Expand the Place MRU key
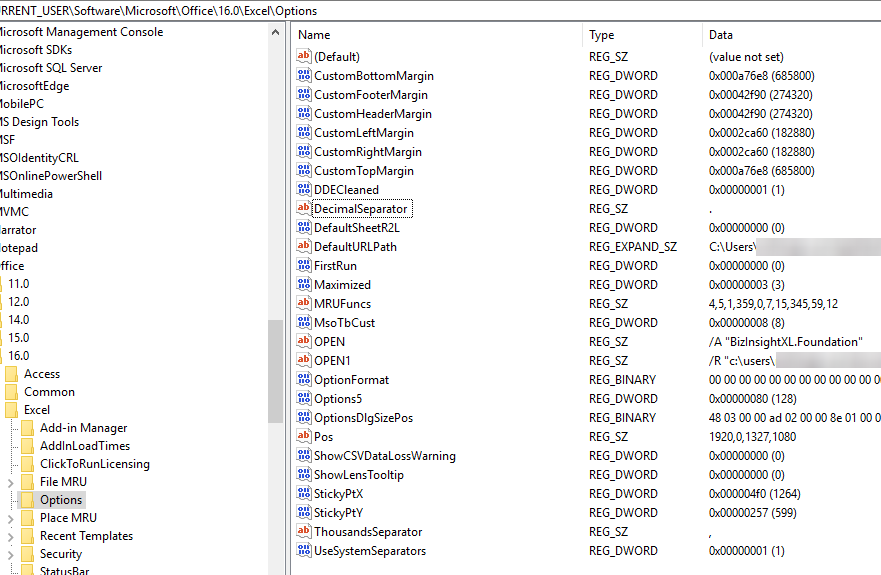 click(11, 518)
